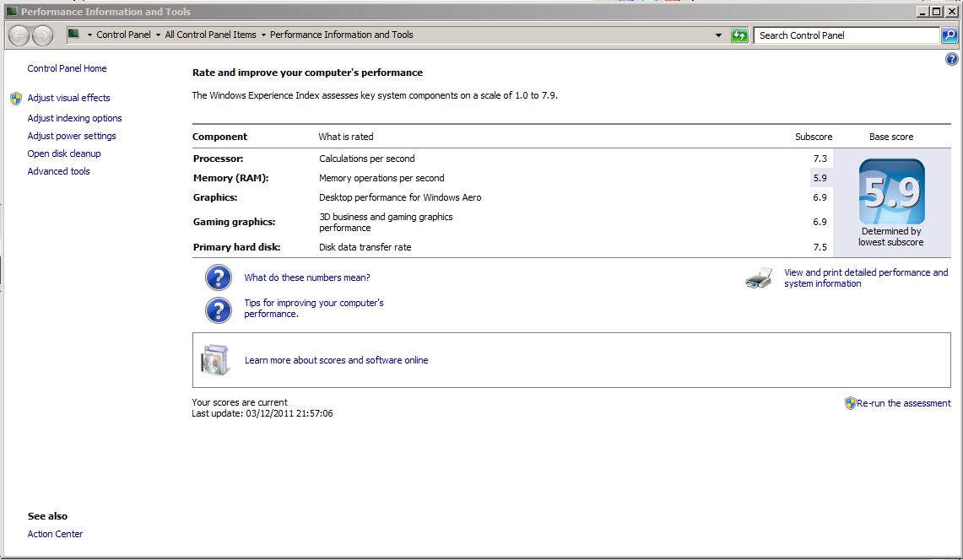Click the Base score column header
Image resolution: width=963 pixels, height=560 pixels.
point(891,137)
